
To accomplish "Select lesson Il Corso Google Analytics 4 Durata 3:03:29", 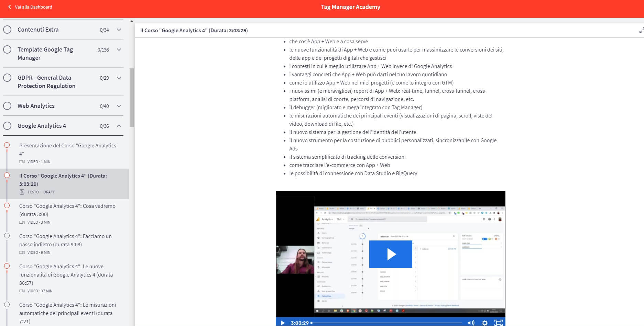I will click(x=63, y=180).
